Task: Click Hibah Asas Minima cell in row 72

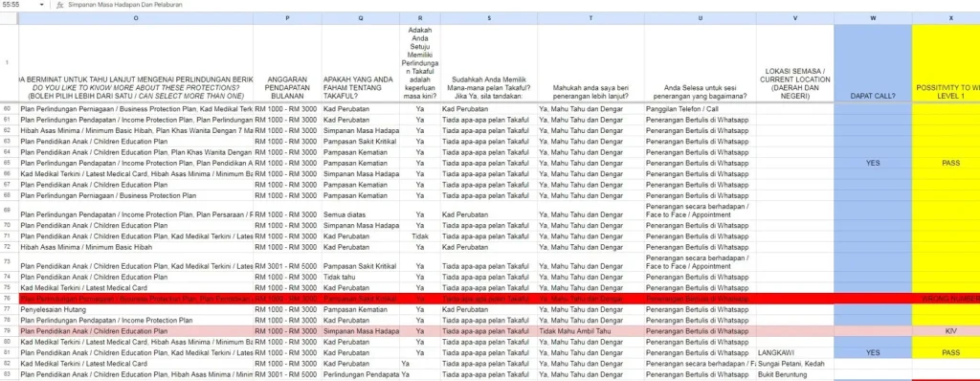Action: 136,247
